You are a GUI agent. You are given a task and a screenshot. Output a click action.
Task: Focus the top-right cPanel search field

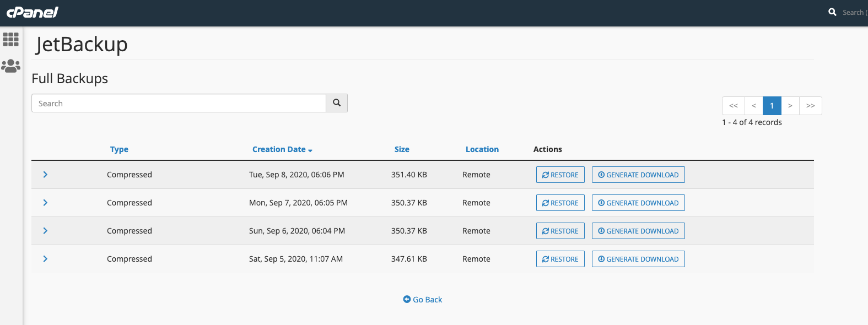coord(855,12)
